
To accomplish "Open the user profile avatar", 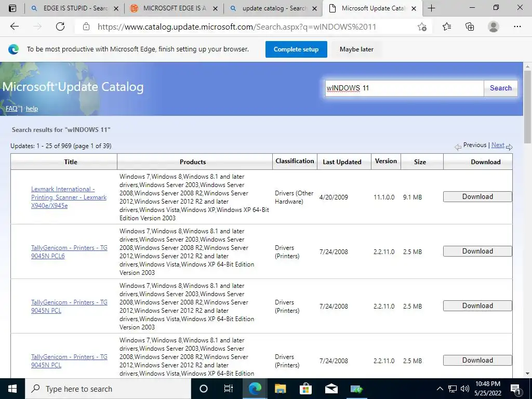I will [x=493, y=26].
